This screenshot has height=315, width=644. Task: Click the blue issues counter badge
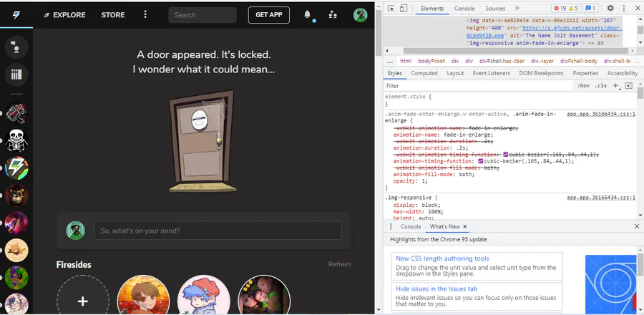[x=591, y=8]
